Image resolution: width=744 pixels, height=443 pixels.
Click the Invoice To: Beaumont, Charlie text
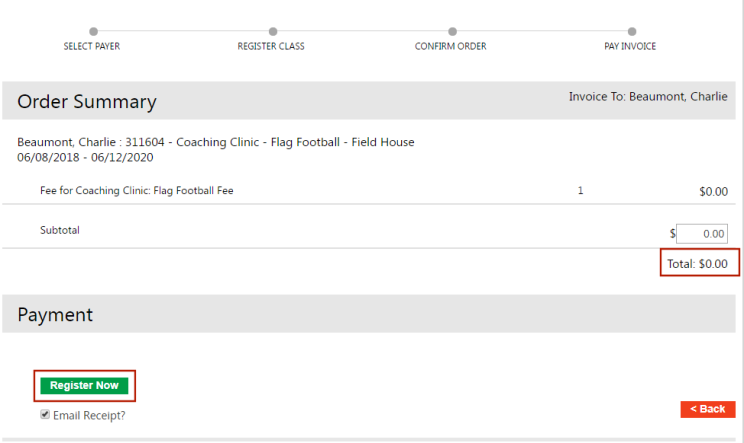pos(654,97)
